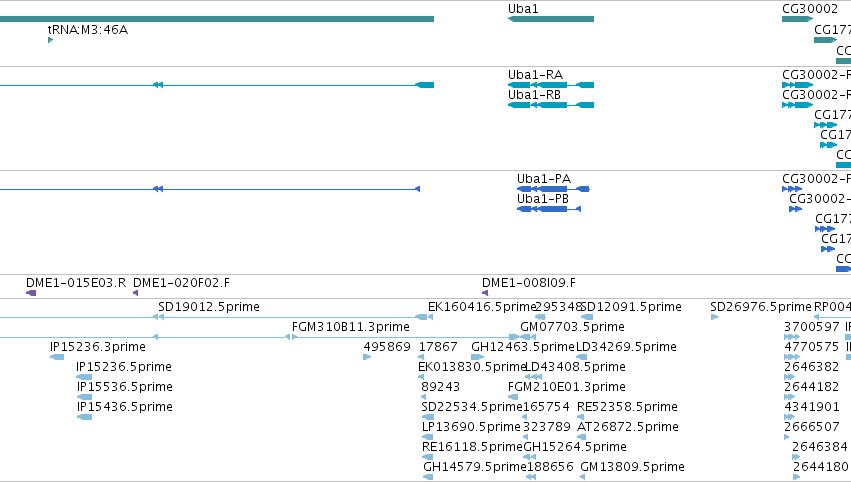This screenshot has width=851, height=482.
Task: Select the SD22534.5prime EST label
Action: click(472, 408)
